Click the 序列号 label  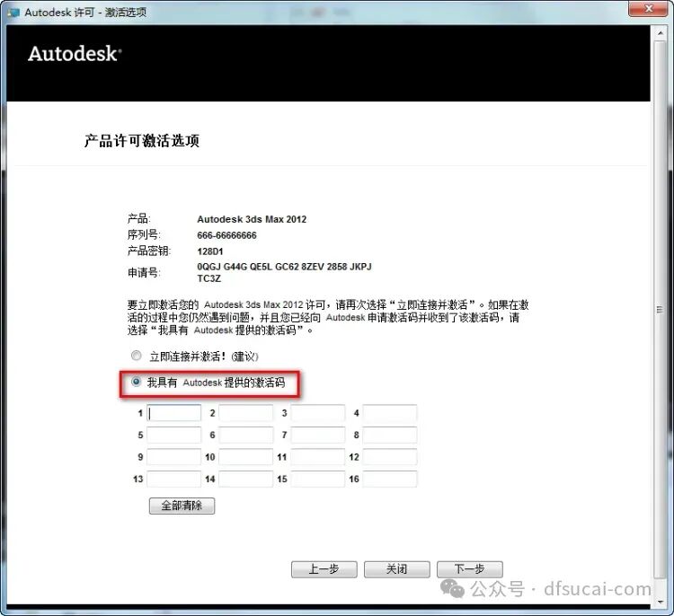click(x=144, y=235)
